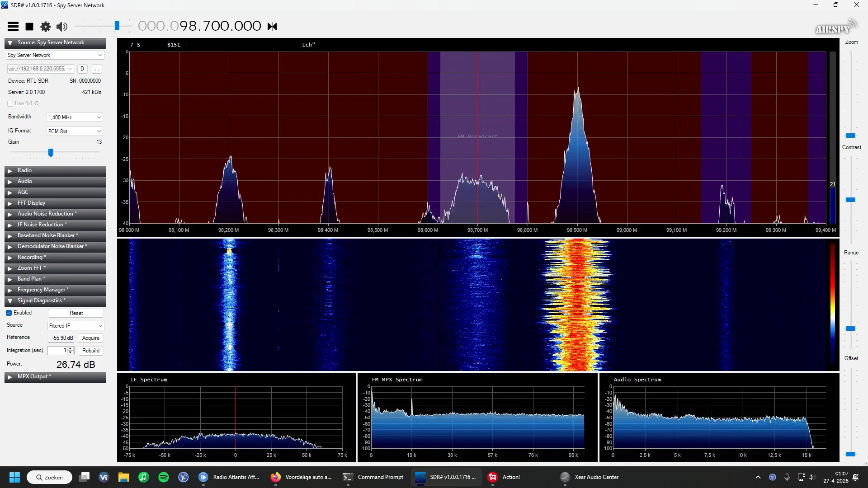Screen dimensions: 868x488
Task: Click the 98.700.000 frequency readout
Action: (x=199, y=26)
